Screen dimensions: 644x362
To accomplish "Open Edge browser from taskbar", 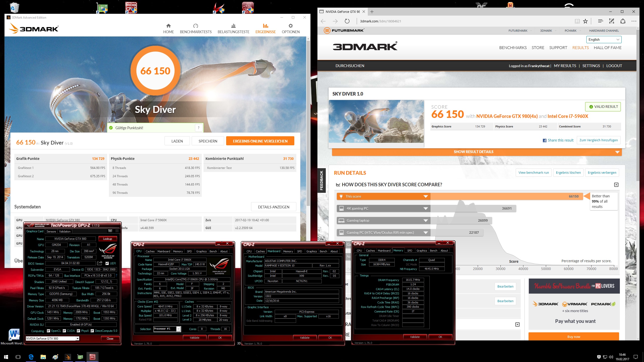I will tap(31, 357).
